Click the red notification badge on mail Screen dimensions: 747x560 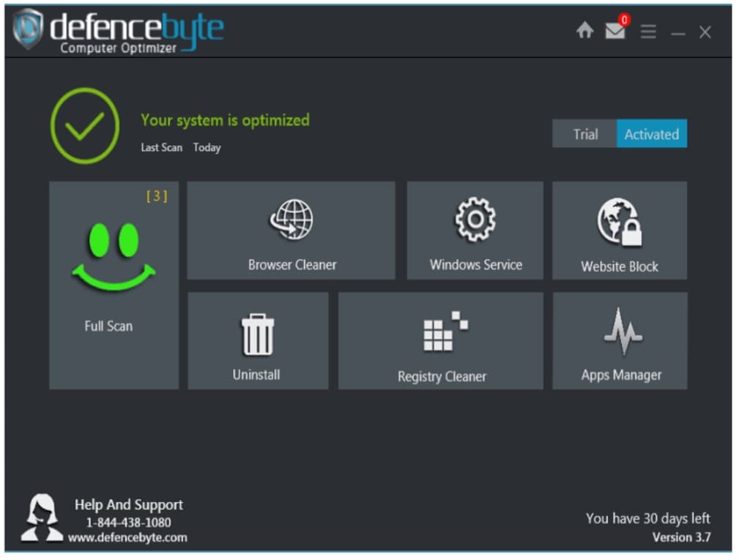click(624, 20)
